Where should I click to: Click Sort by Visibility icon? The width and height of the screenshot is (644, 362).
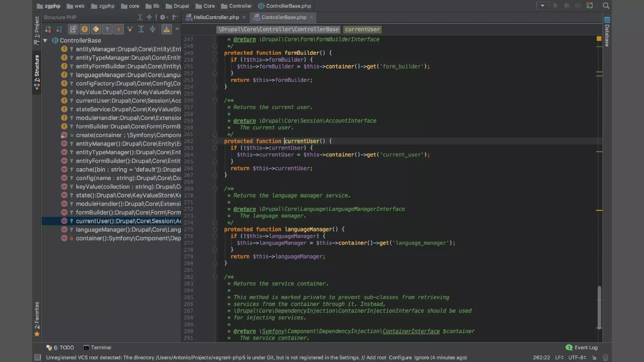pos(48,29)
